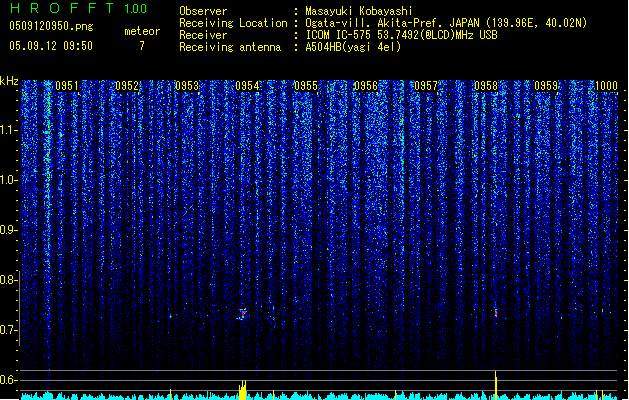Click the date stamp 05.09.12 09:50
This screenshot has height=400, width=629.
click(51, 46)
